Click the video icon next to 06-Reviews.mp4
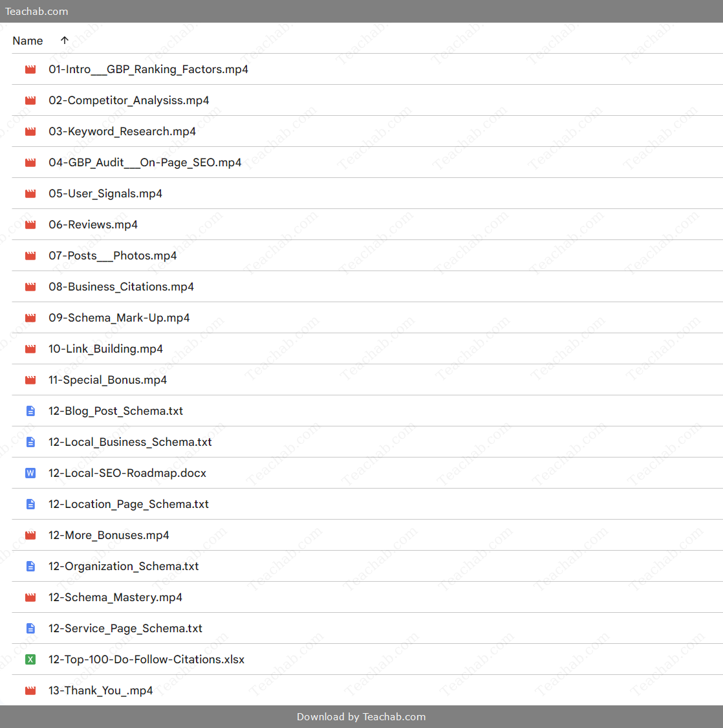The image size is (723, 728). [30, 225]
